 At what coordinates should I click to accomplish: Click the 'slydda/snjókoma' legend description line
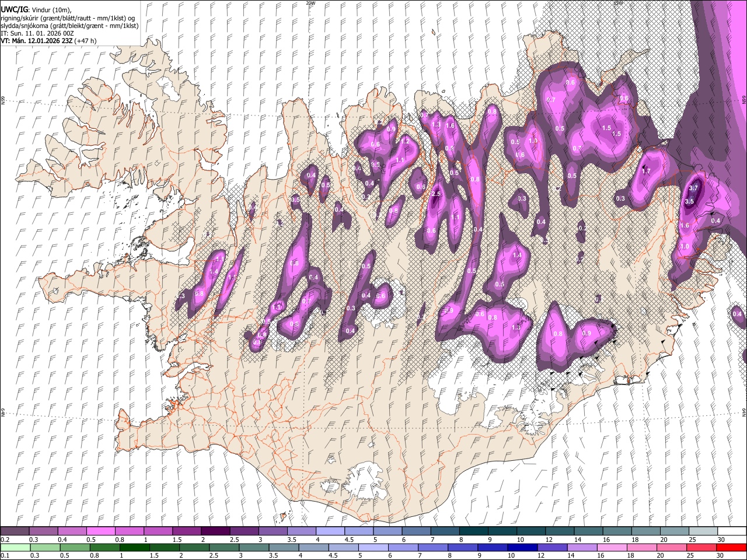point(69,26)
